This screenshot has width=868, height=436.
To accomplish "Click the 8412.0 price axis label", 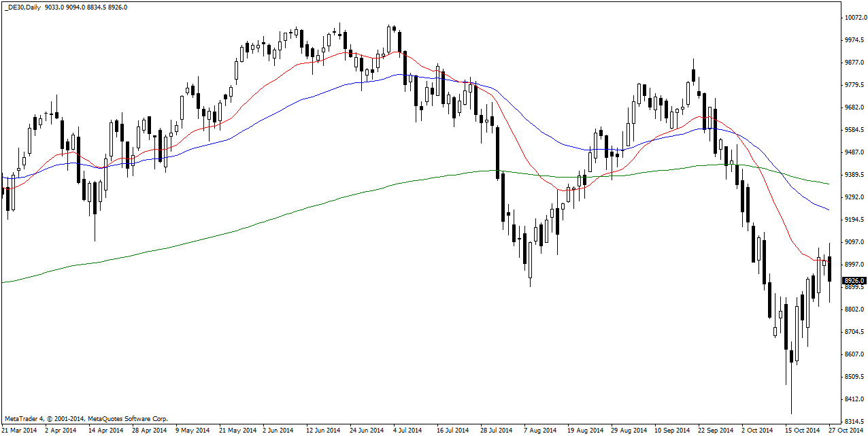I will coord(854,399).
